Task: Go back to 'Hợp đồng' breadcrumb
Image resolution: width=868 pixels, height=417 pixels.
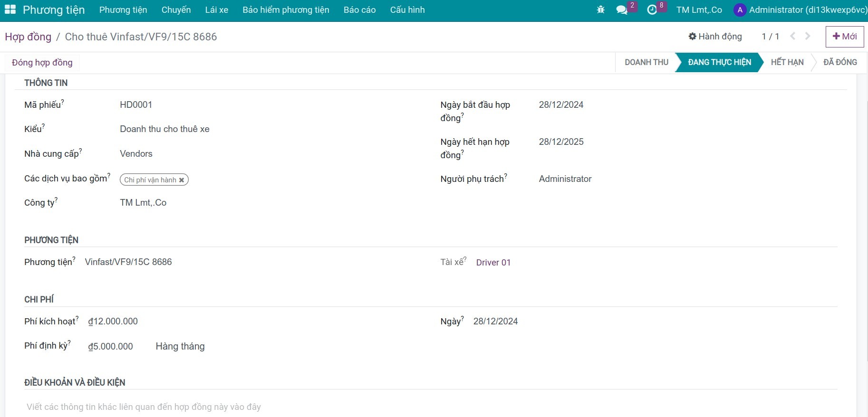Action: tap(28, 37)
